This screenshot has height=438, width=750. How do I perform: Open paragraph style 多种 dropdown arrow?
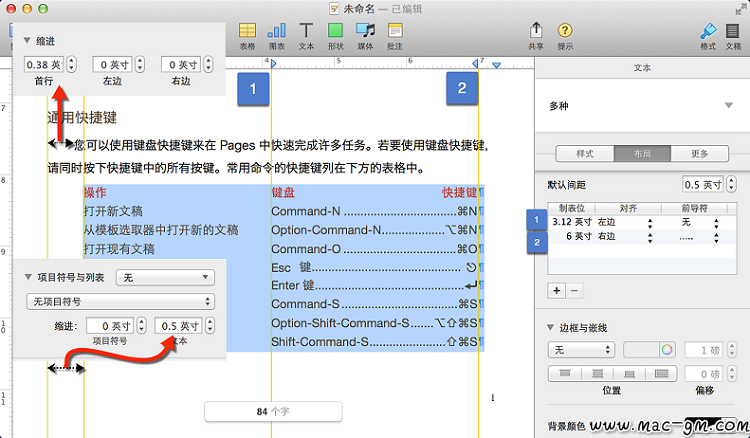[x=728, y=106]
